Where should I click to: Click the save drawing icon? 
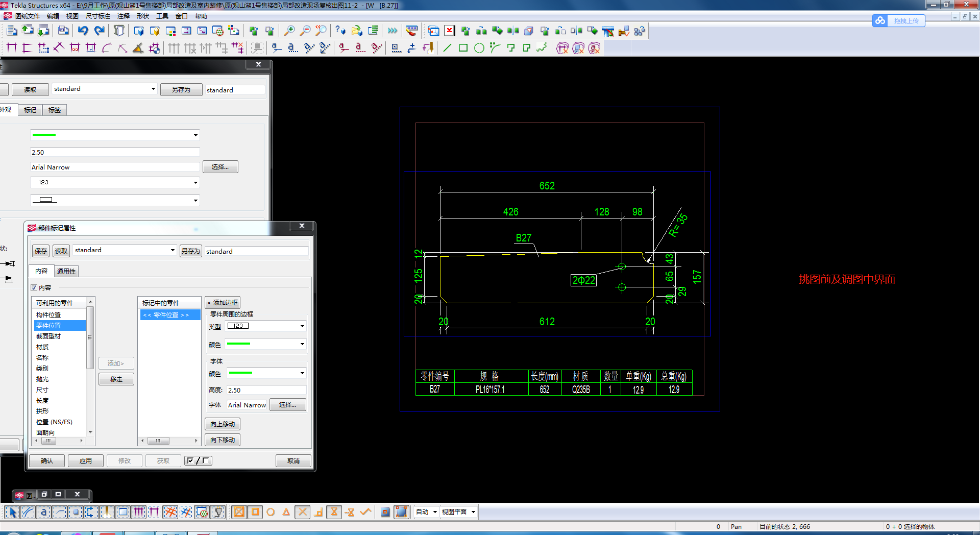pyautogui.click(x=63, y=31)
